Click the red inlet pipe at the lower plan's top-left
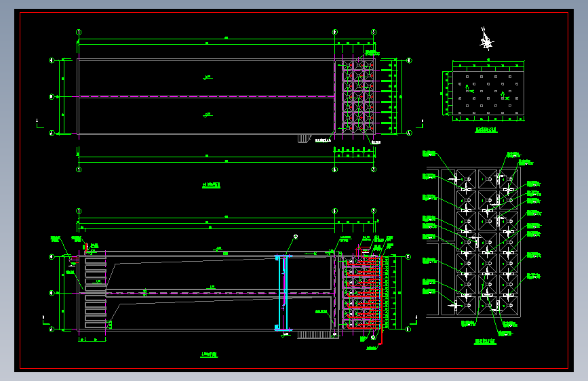This screenshot has width=588, height=381. click(x=87, y=248)
